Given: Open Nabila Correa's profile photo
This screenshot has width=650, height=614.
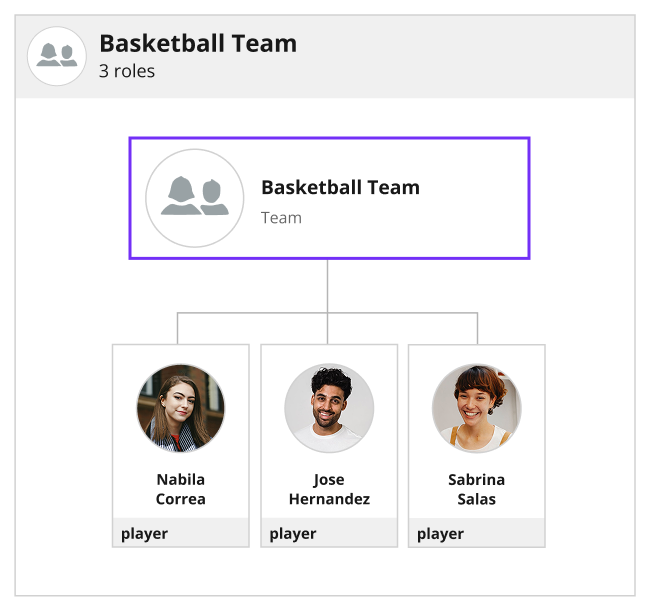Looking at the screenshot, I should click(181, 408).
